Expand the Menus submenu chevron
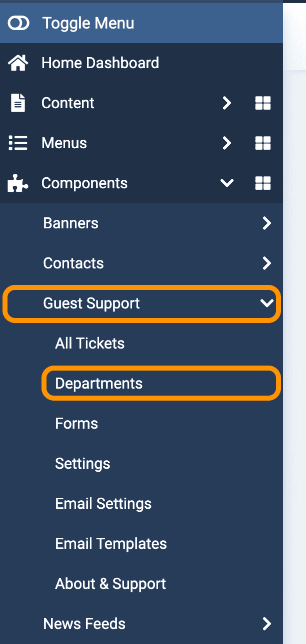The image size is (306, 644). point(227,143)
